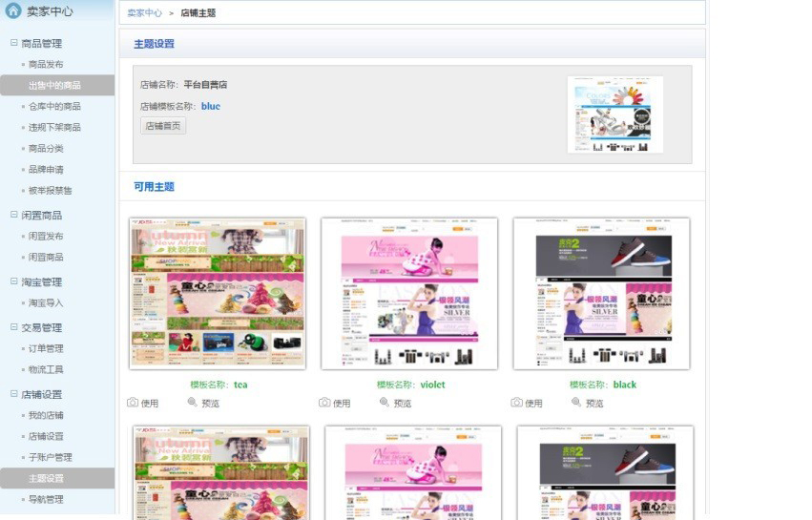Click 平台自营店 shop name text
This screenshot has width=812, height=520.
(205, 84)
